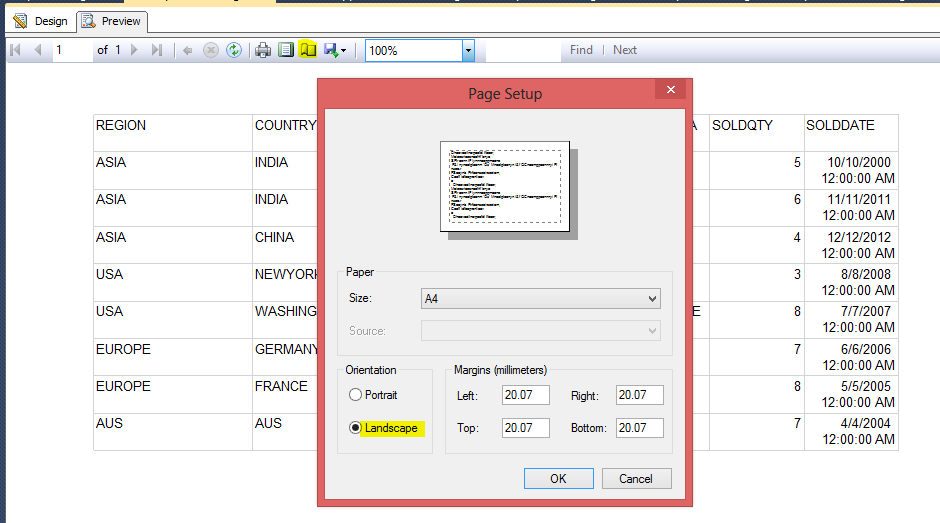Click the REGION column header
Screen dimensions: 940x523
(x=173, y=133)
